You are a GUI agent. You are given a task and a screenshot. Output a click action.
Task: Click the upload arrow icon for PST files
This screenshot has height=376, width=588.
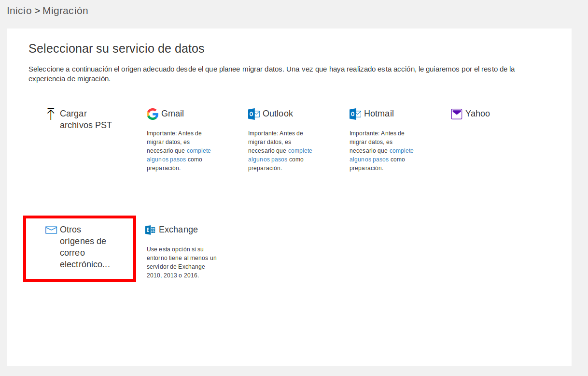point(51,114)
